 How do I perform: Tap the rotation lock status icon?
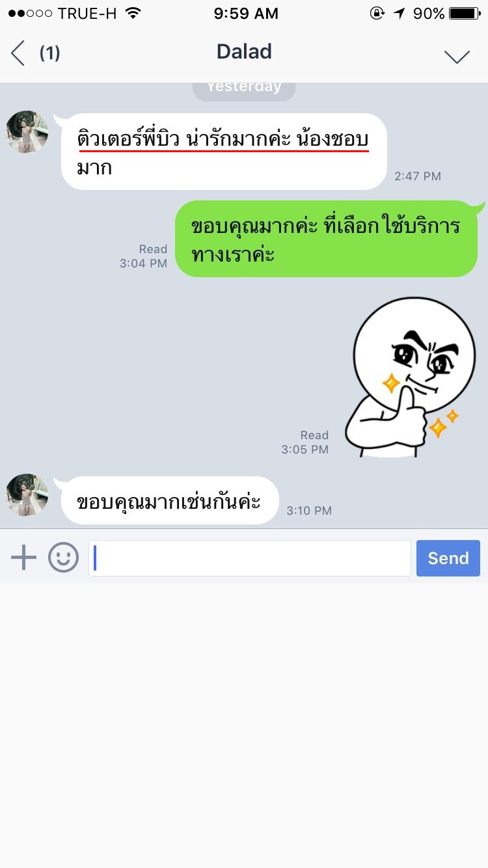tap(377, 13)
